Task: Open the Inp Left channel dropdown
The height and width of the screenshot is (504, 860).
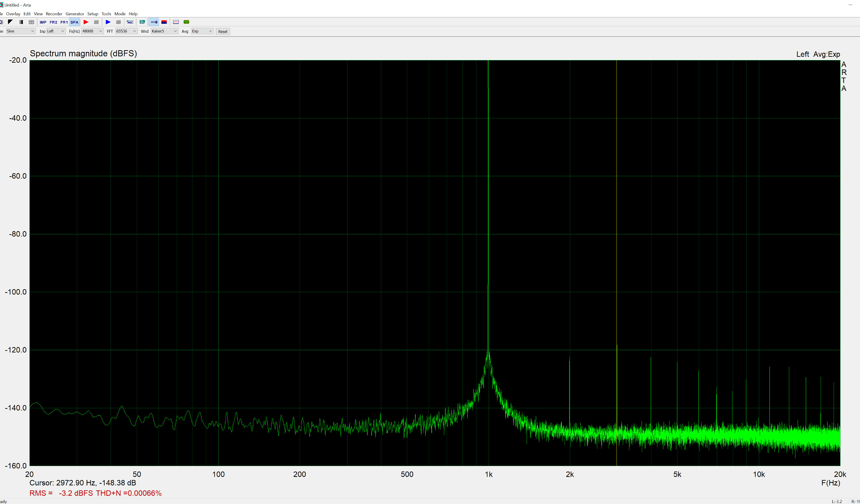Action: click(x=56, y=31)
